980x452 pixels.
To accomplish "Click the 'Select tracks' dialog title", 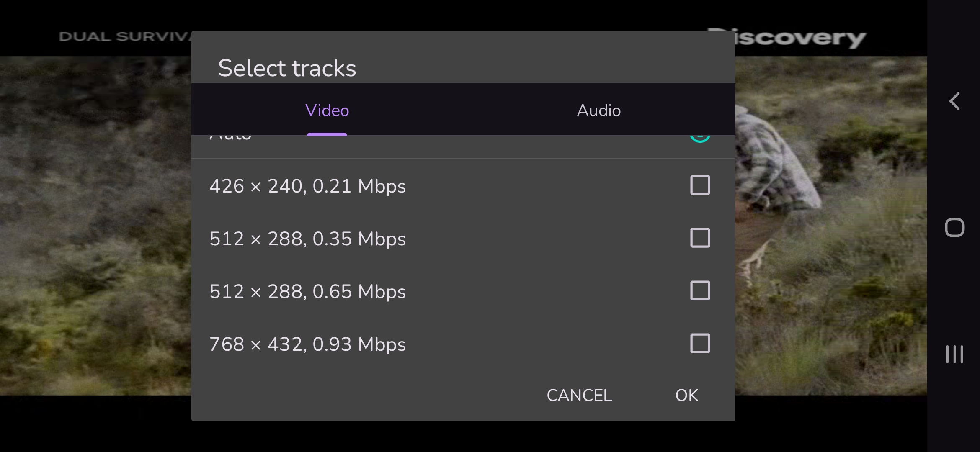I will point(287,68).
